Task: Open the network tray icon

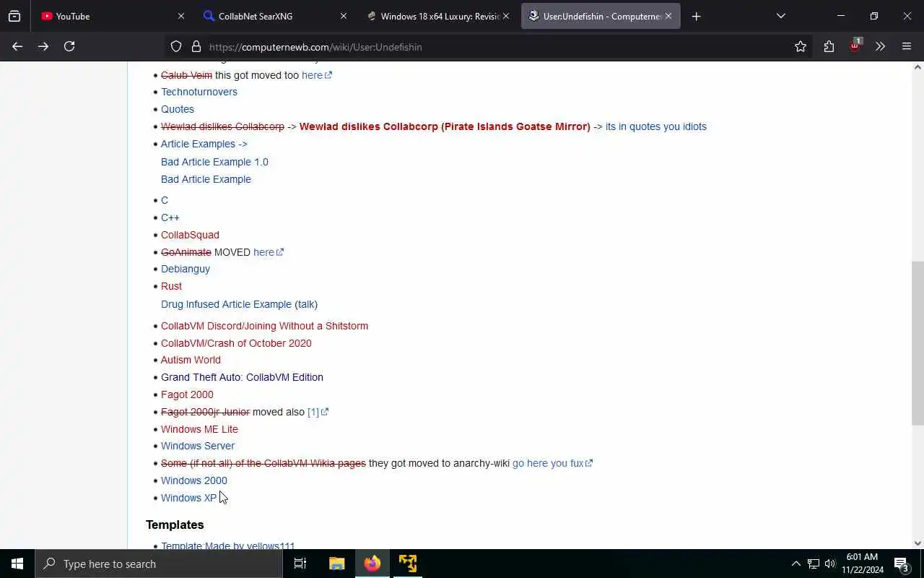Action: (x=814, y=564)
